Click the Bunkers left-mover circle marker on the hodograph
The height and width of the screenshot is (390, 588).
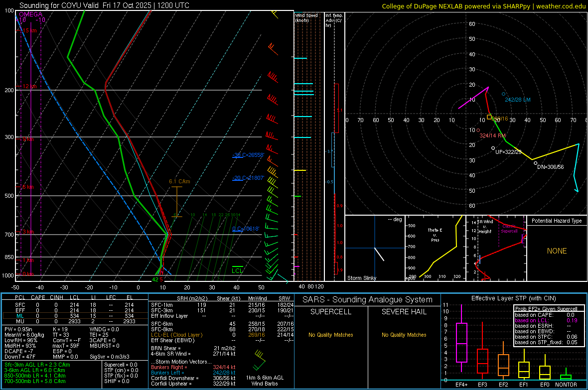coord(504,94)
